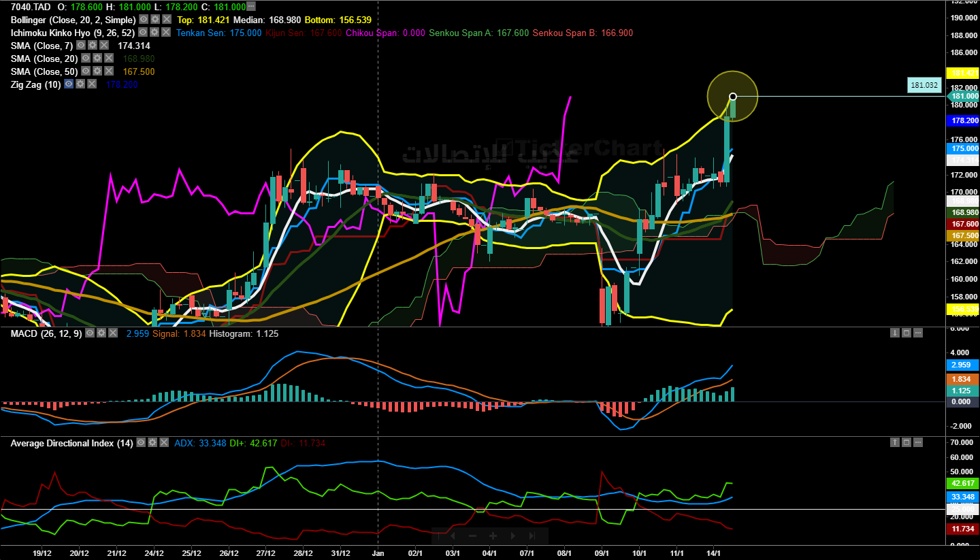Open settings for SMA (Close, 7)
Viewport: 980px width, 560px height.
click(93, 45)
